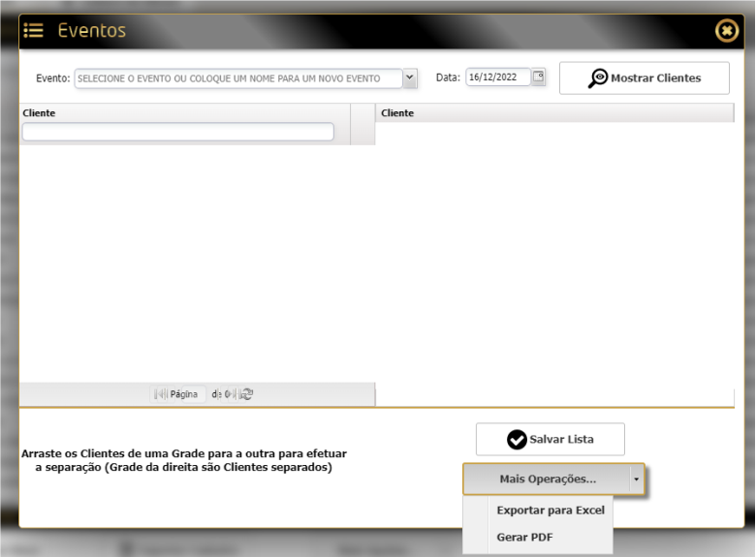Choose Exportar para Excel menu option
This screenshot has height=557, width=756.
[x=551, y=511]
